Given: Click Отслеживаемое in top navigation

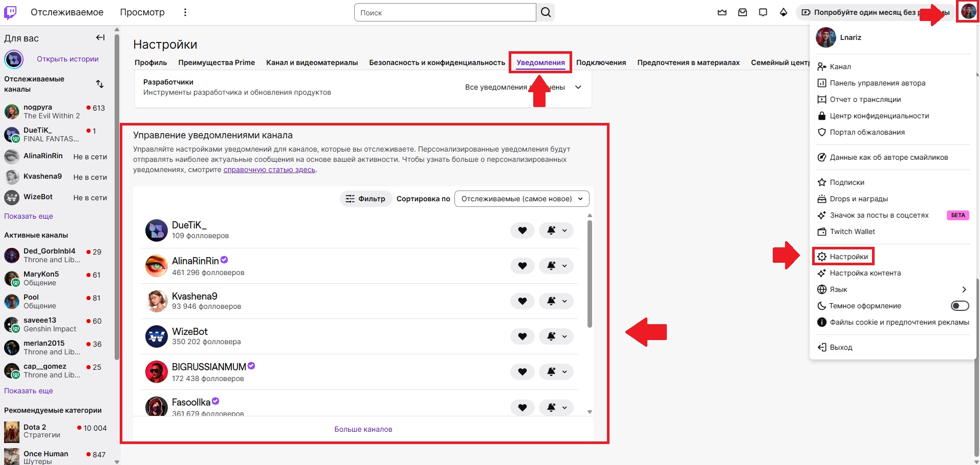Looking at the screenshot, I should pos(67,12).
